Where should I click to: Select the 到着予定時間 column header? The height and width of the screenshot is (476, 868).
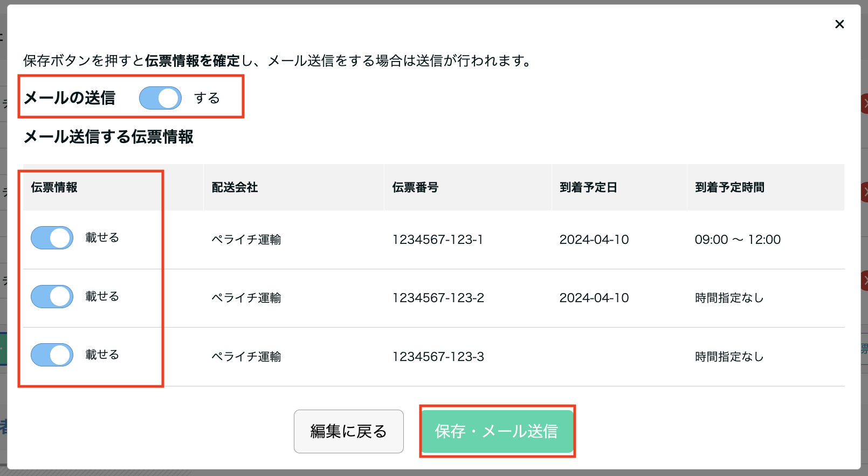pyautogui.click(x=729, y=187)
